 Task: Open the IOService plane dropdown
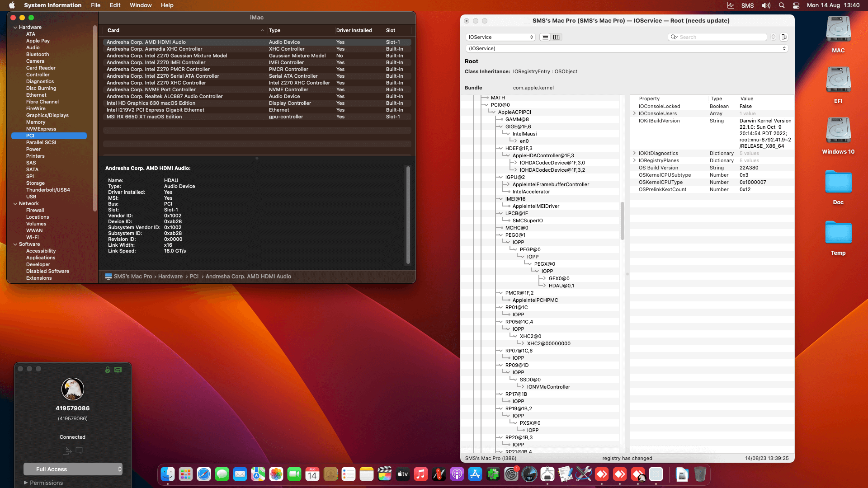[x=500, y=37]
